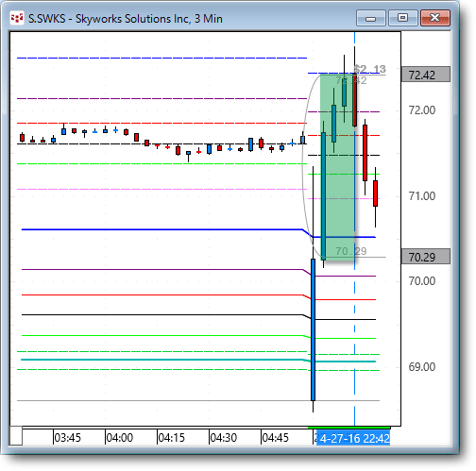Click the 71.00 price scale label
Viewport: 476px width, 471px height.
(x=422, y=196)
